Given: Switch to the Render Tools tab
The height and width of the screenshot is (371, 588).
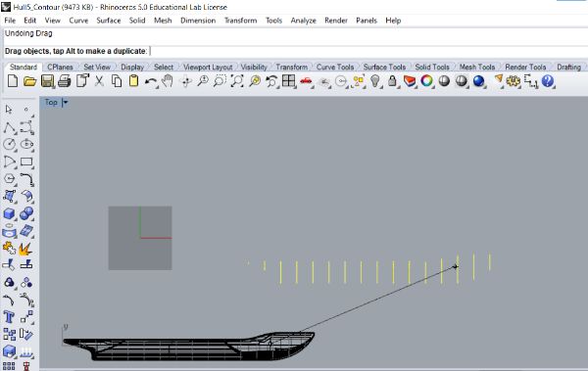Looking at the screenshot, I should point(525,68).
